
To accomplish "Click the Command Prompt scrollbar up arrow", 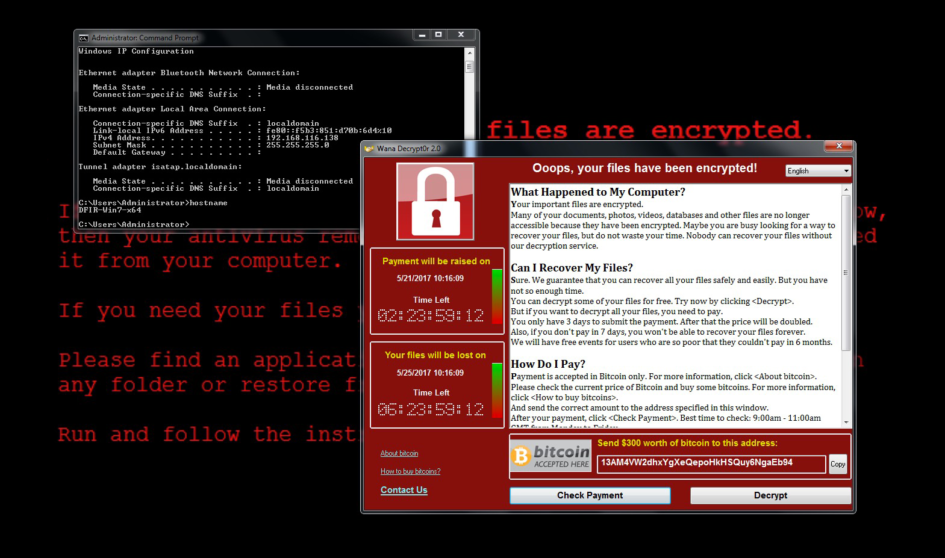I will pyautogui.click(x=469, y=54).
